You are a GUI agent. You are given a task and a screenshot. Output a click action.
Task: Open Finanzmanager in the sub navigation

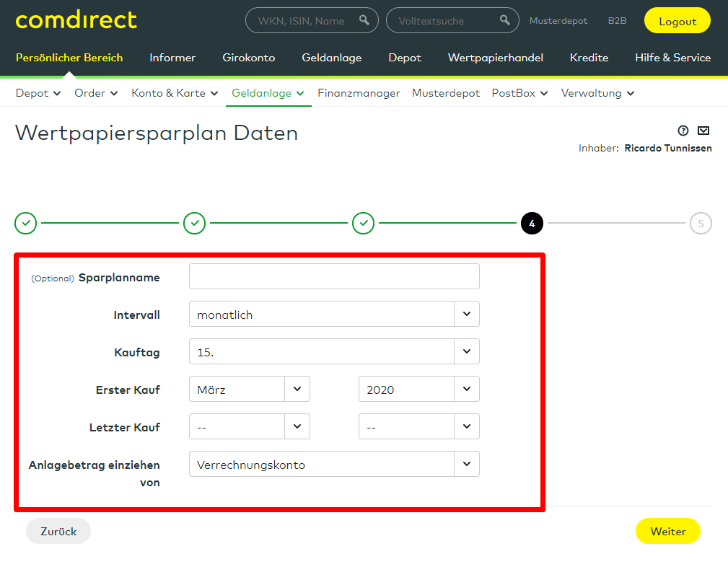click(x=359, y=93)
